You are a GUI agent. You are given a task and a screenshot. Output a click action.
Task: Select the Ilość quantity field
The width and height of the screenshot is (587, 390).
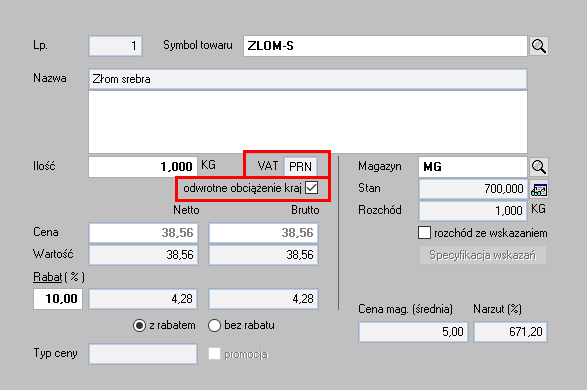click(x=143, y=167)
